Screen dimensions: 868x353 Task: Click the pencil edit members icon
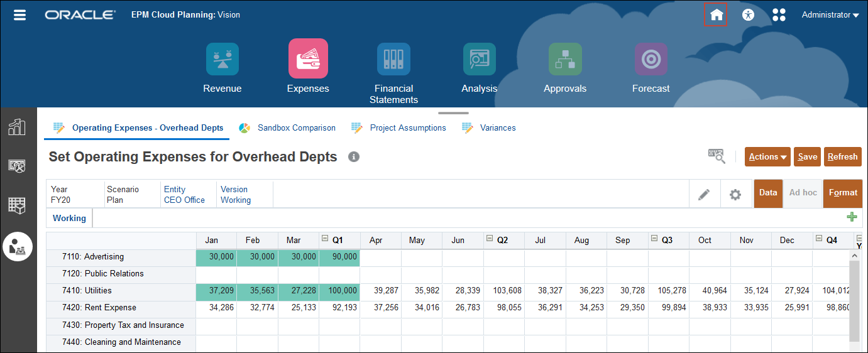(704, 195)
